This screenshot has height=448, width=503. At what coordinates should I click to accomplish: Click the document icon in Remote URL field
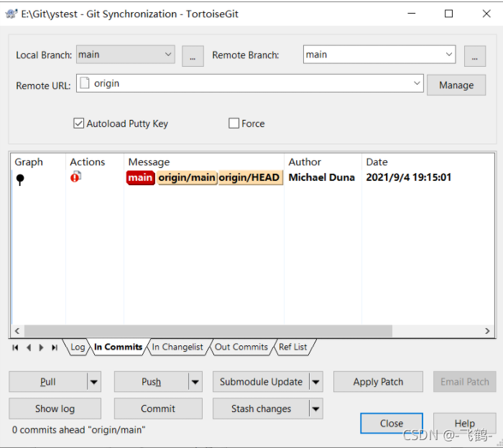click(x=84, y=83)
